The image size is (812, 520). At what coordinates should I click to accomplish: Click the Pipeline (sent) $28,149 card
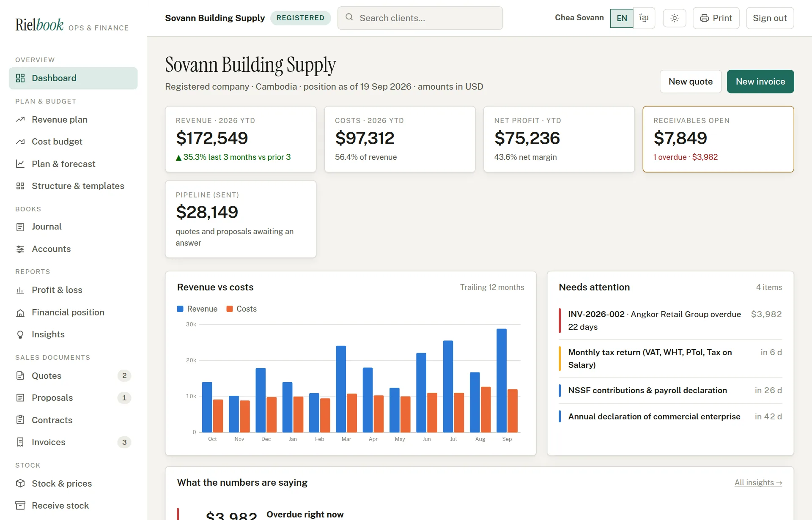241,219
